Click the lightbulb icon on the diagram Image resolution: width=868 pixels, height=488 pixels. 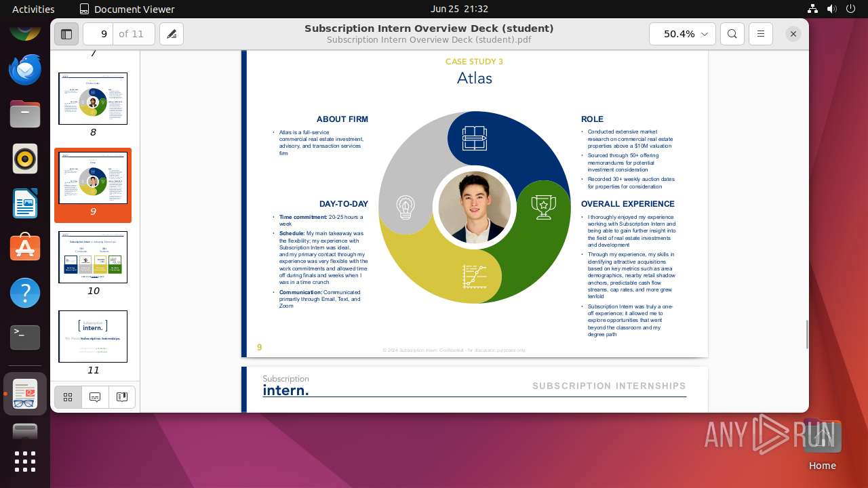406,207
